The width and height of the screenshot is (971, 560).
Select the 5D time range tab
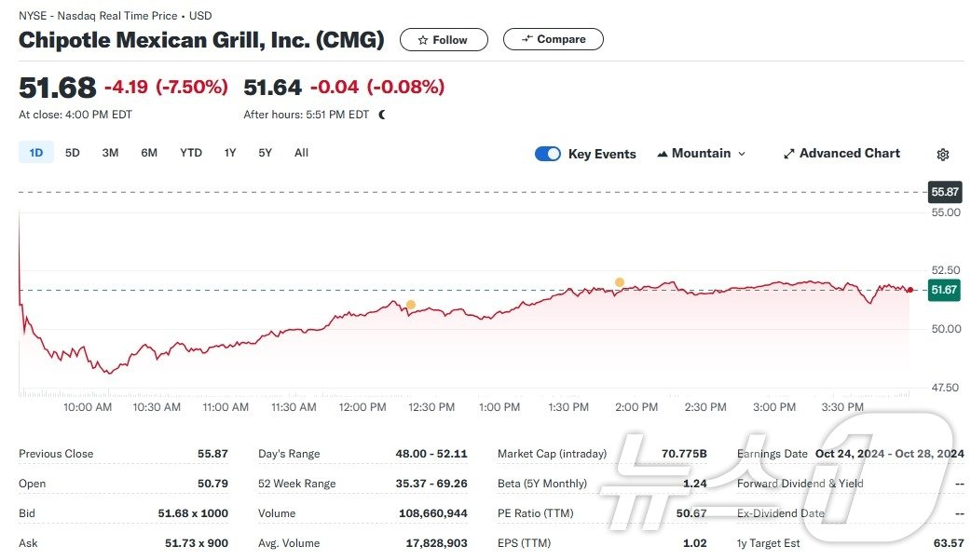pyautogui.click(x=73, y=153)
